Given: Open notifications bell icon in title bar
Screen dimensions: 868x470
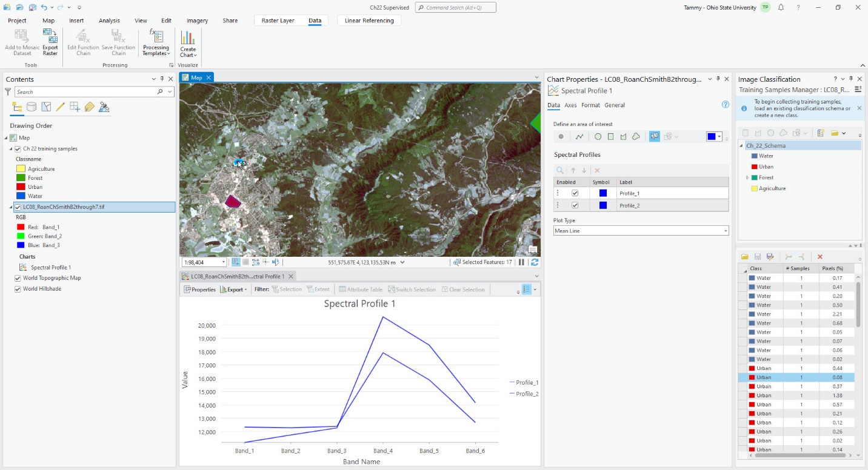Looking at the screenshot, I should (781, 8).
